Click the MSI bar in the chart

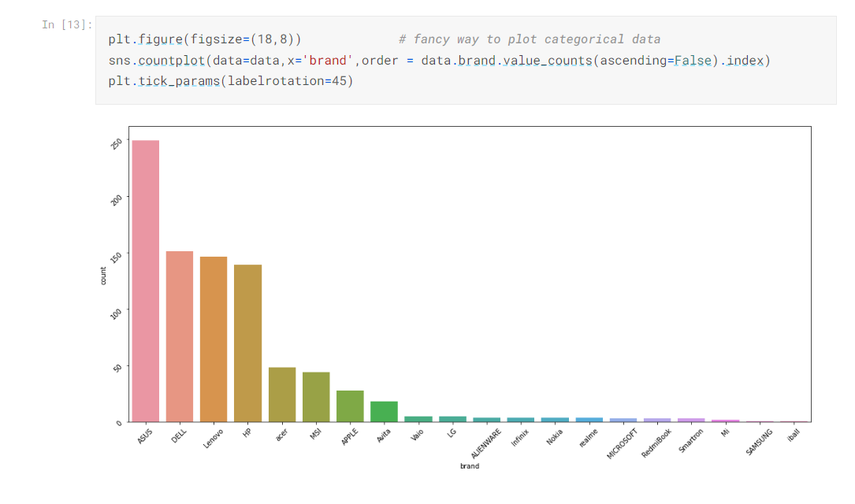[x=316, y=397]
